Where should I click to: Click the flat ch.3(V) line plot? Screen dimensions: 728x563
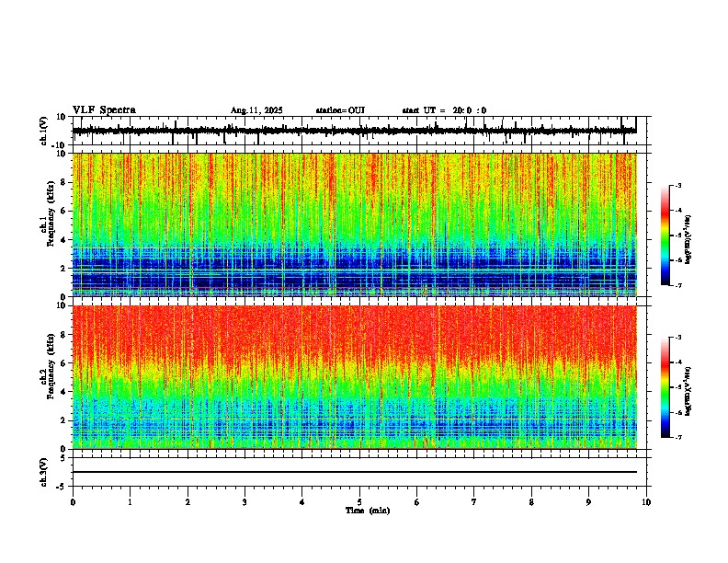[x=359, y=472]
